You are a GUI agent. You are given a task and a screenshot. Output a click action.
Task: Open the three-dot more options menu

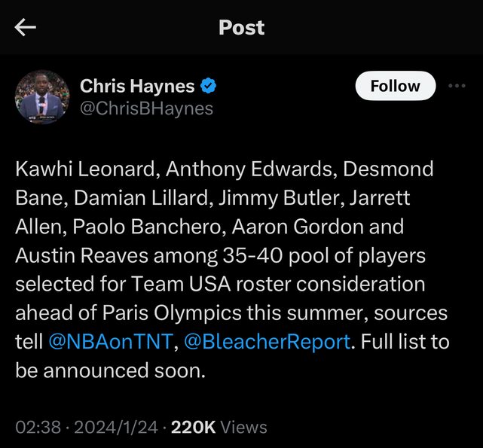pos(457,86)
